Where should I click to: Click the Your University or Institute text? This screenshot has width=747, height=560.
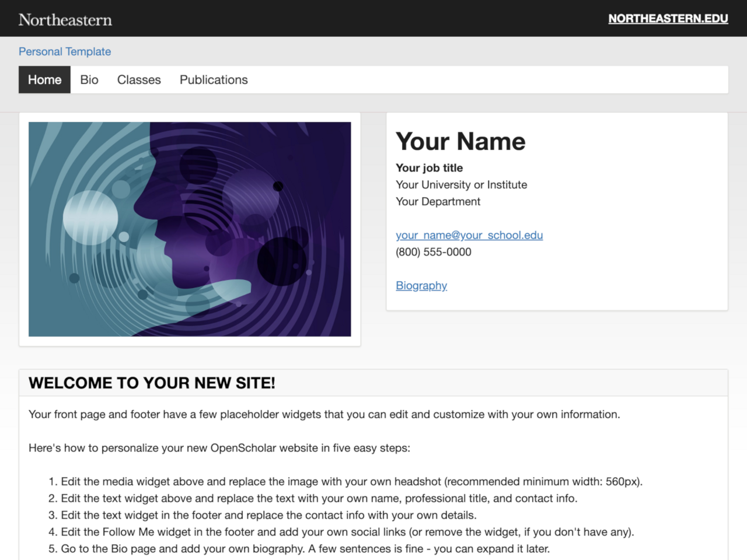461,184
